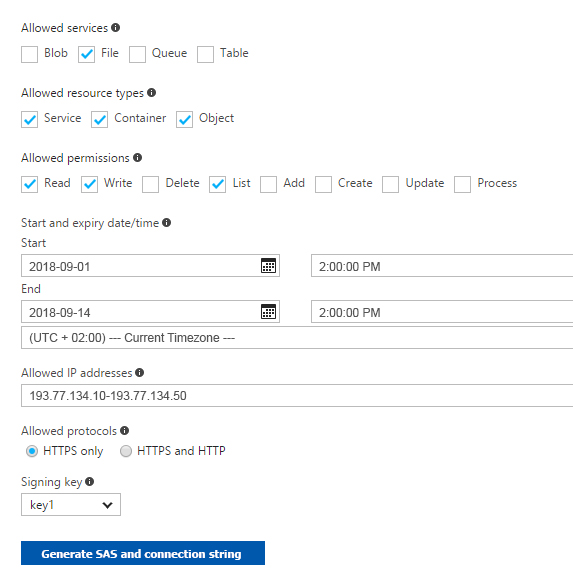Check the Delete permission checkbox
Viewport: 573px width, 579px height.
151,184
